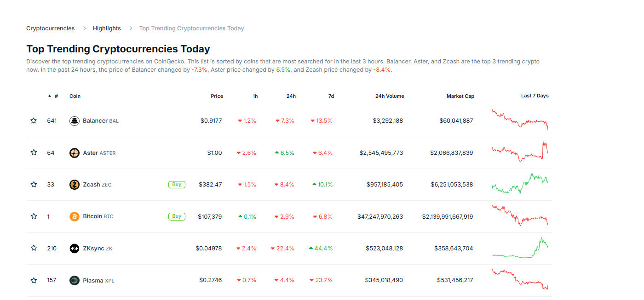Favorite Balancer using its star icon
644x300 pixels.
33,120
